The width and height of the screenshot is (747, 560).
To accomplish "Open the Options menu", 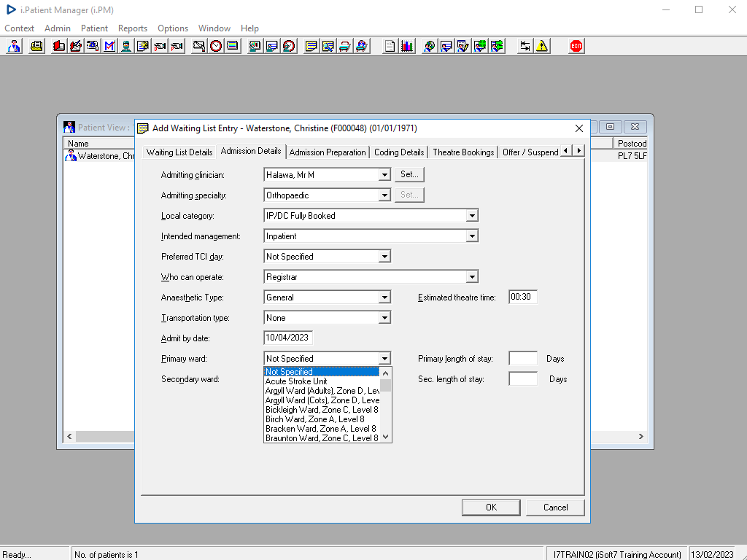I will [172, 28].
